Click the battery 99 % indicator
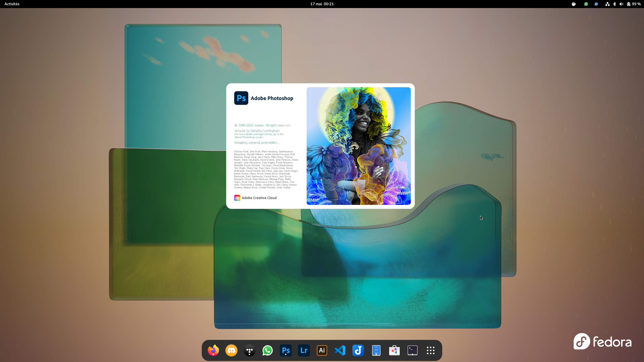The width and height of the screenshot is (644, 362). tap(634, 4)
